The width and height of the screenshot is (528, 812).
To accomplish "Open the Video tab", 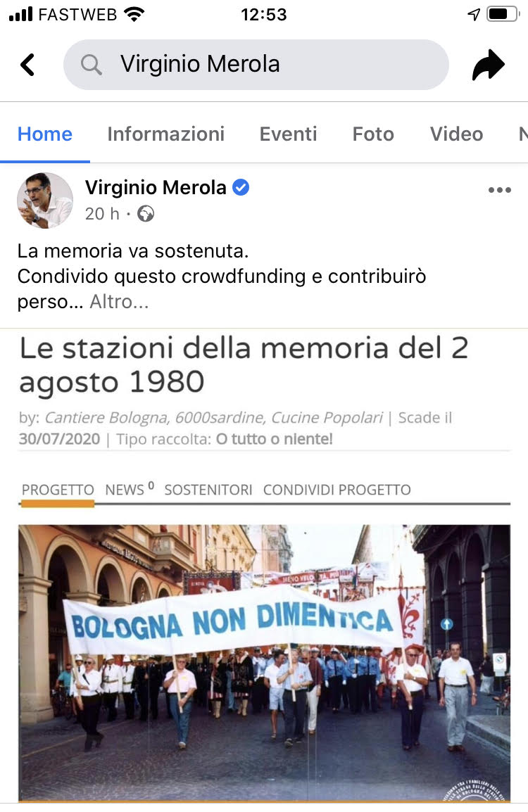I will pos(456,134).
